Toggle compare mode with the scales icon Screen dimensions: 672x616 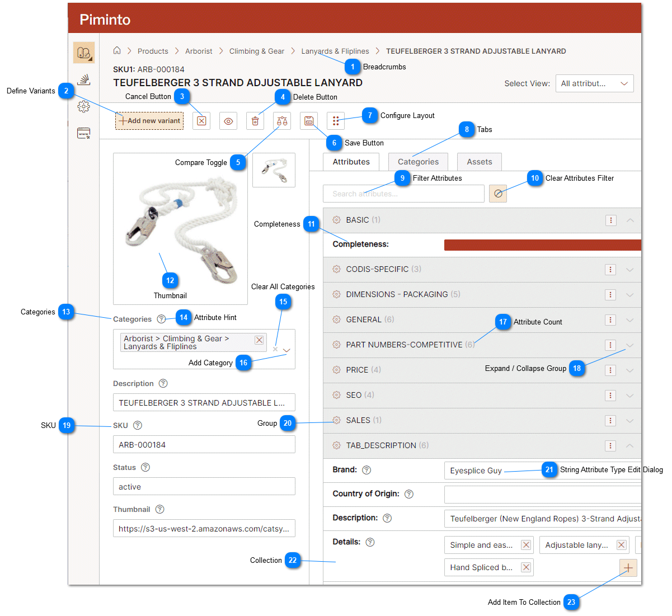tap(282, 121)
